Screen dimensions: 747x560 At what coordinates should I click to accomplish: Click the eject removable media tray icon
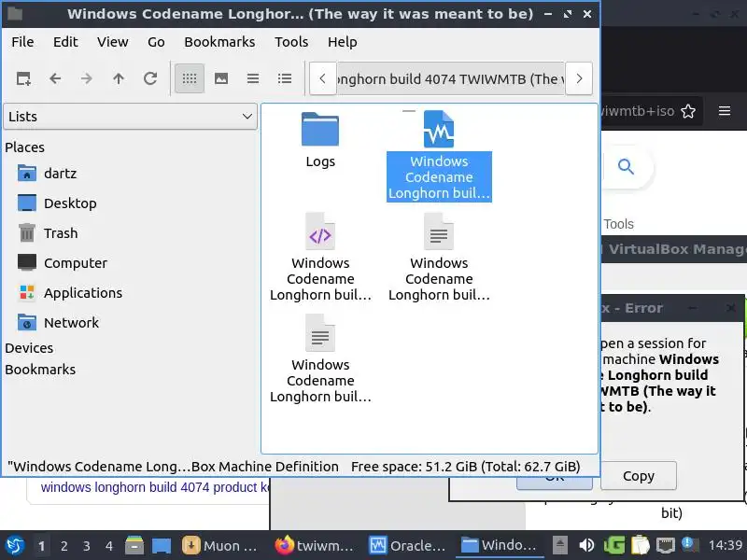(x=560, y=545)
